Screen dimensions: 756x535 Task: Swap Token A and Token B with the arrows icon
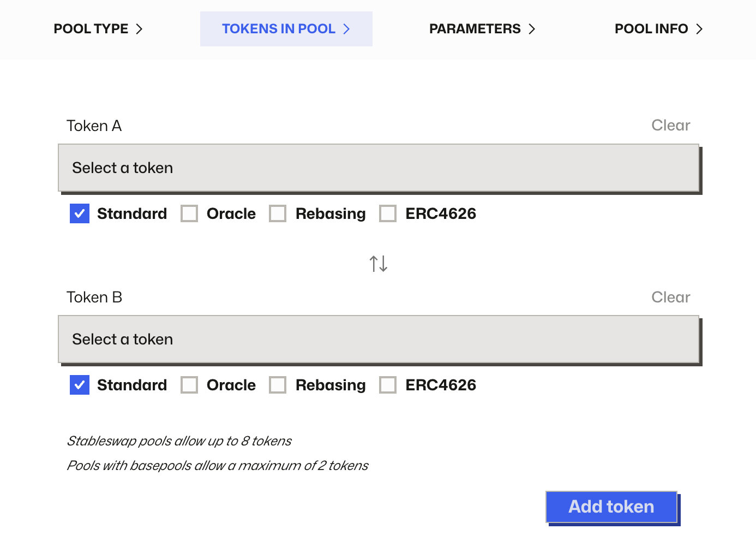(379, 264)
